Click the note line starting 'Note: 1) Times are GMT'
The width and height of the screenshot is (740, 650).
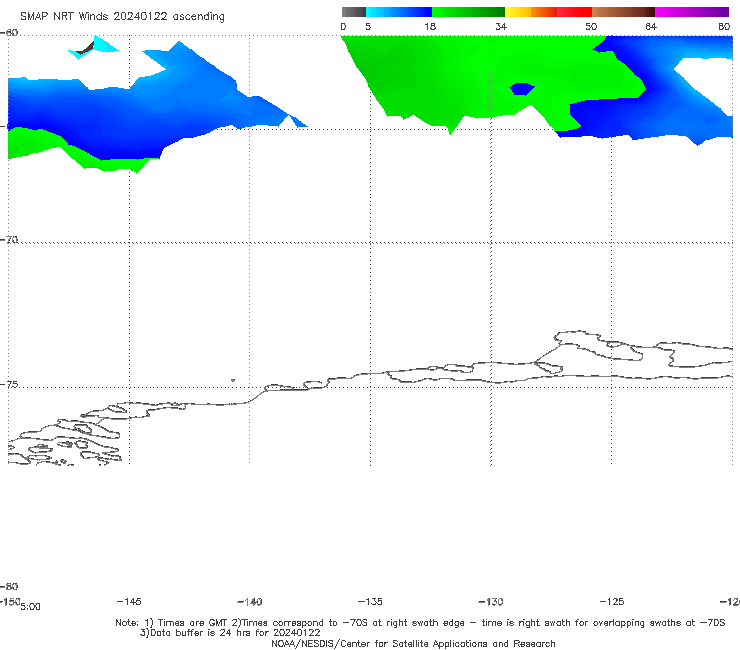(420, 623)
